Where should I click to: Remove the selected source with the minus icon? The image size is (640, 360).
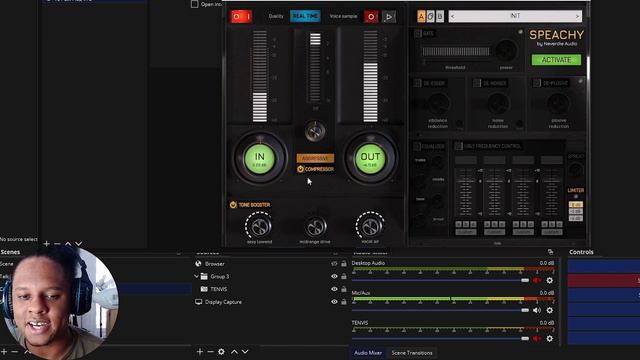[210, 351]
